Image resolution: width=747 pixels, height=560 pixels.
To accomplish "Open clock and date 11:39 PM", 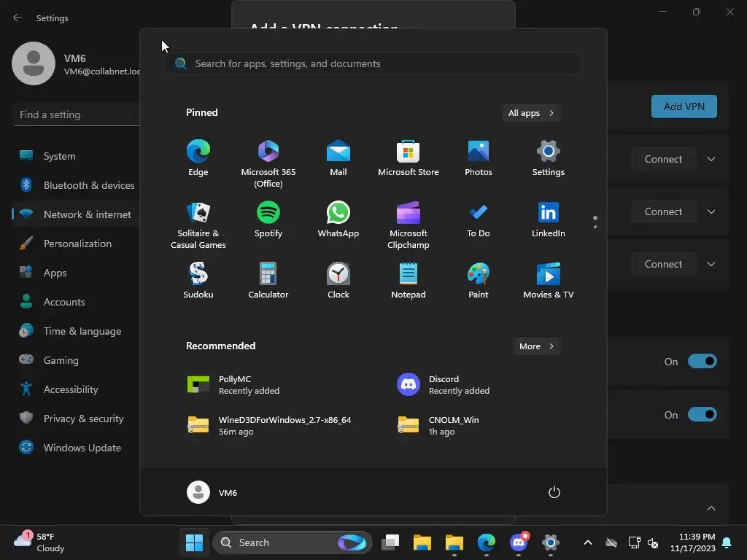I will tap(693, 542).
